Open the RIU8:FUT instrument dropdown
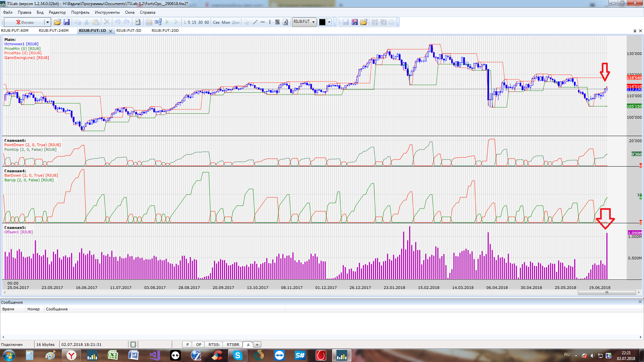Screen dimensions: 644x362 click(x=313, y=22)
